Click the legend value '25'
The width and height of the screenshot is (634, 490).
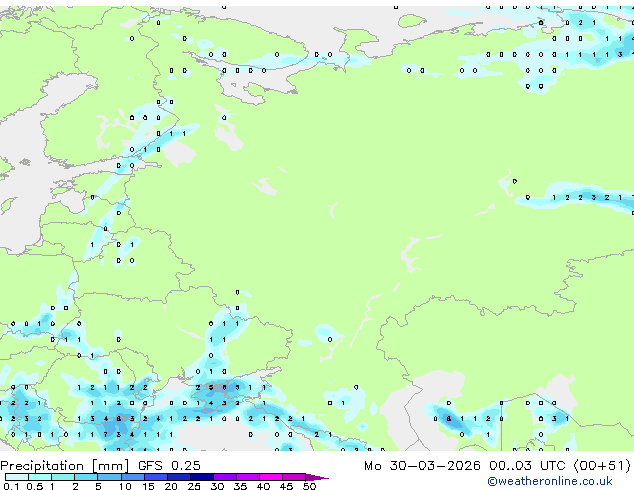[194, 486]
